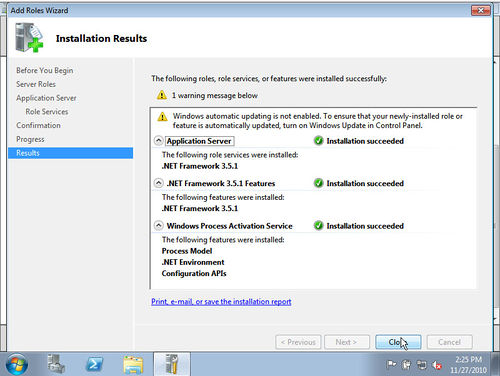Click the network tray icon
The width and height of the screenshot is (500, 376).
(421, 365)
